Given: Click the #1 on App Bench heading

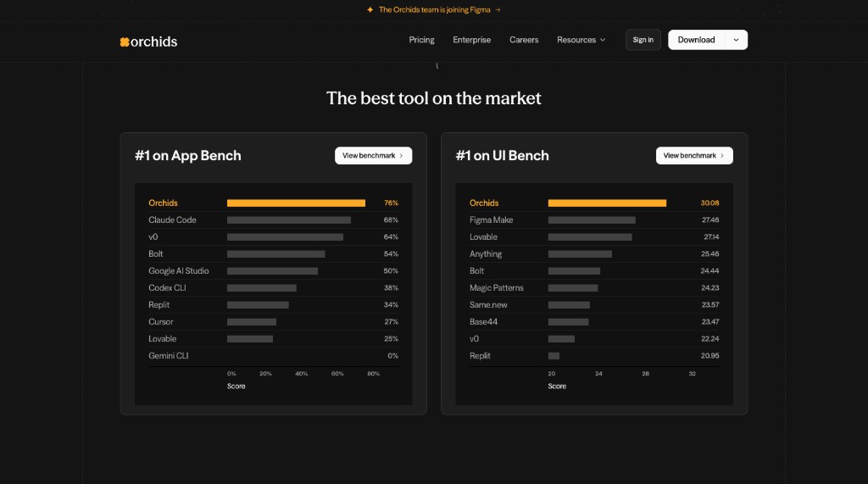Looking at the screenshot, I should (x=187, y=156).
